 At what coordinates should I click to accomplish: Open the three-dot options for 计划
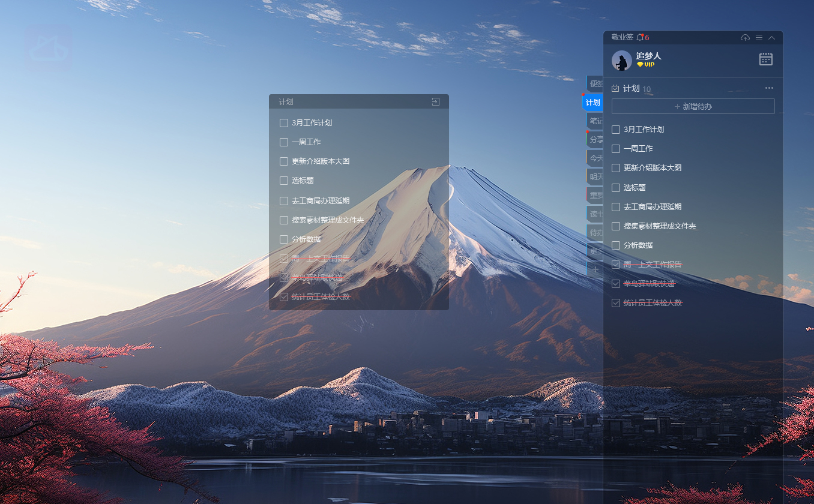pos(769,88)
